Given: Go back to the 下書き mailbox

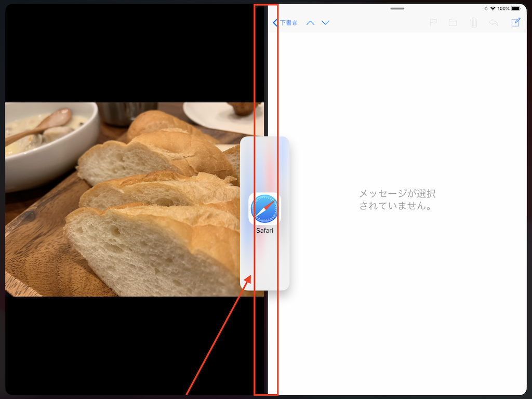Looking at the screenshot, I should tap(285, 23).
